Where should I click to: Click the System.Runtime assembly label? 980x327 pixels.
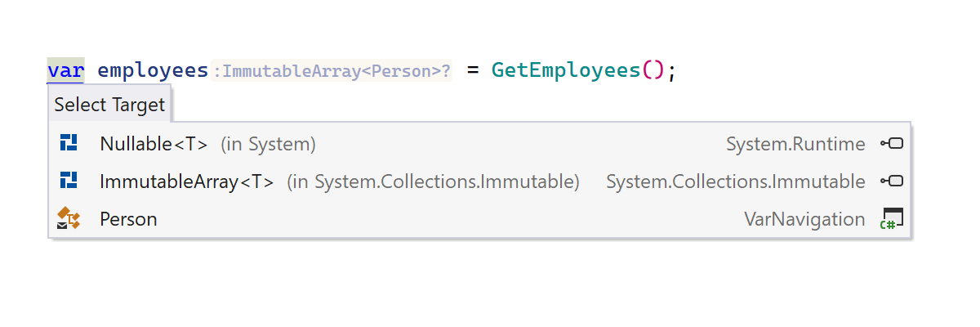795,144
